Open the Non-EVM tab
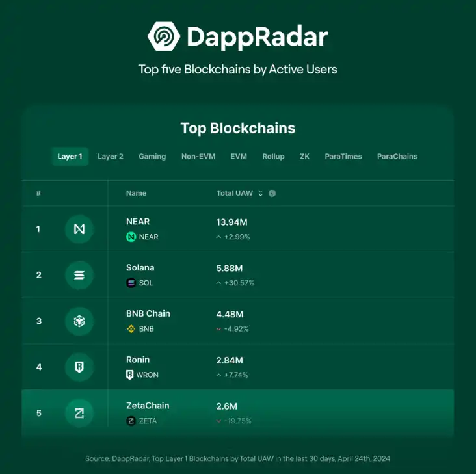 [198, 157]
